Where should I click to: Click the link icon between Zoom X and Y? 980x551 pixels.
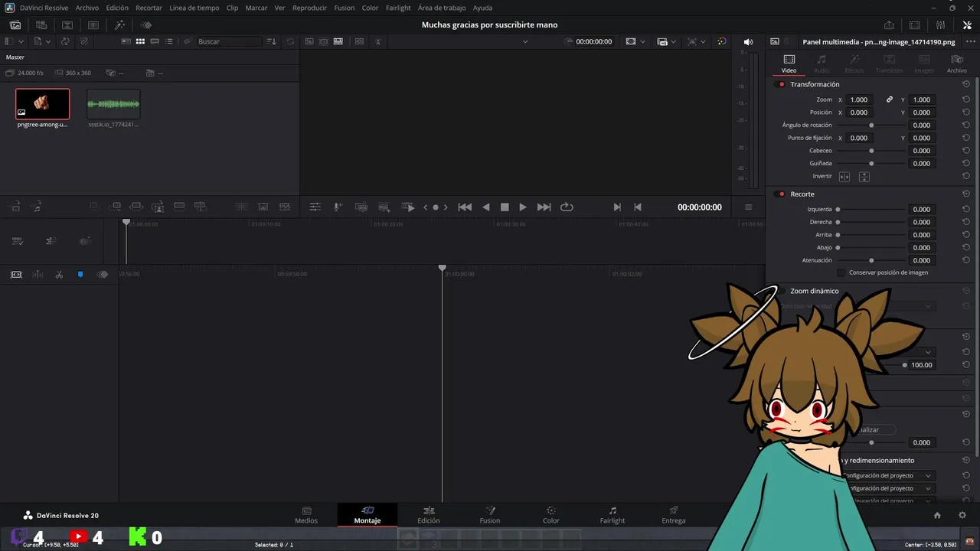tap(890, 99)
